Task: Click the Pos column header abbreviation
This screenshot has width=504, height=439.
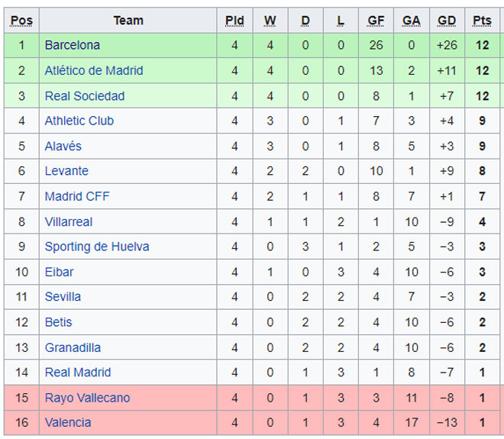Action: 21,21
